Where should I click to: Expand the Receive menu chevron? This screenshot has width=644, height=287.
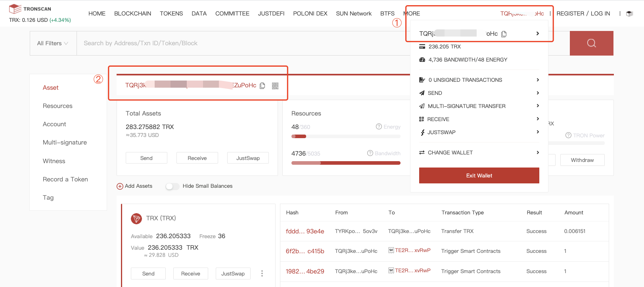[537, 119]
